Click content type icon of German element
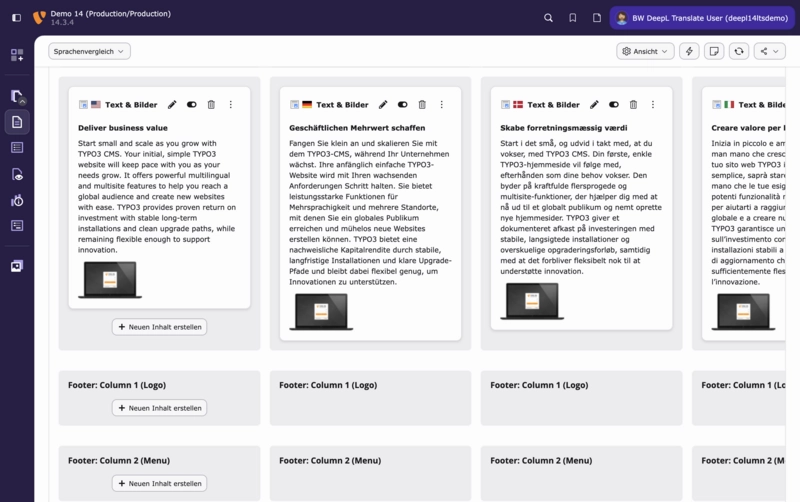 click(x=294, y=105)
